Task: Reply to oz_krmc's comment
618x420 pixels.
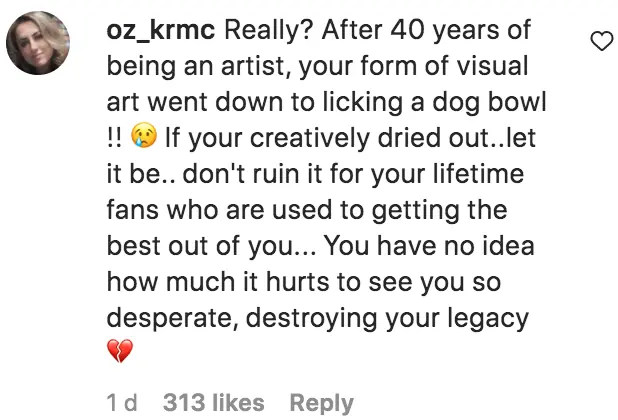Action: [321, 403]
